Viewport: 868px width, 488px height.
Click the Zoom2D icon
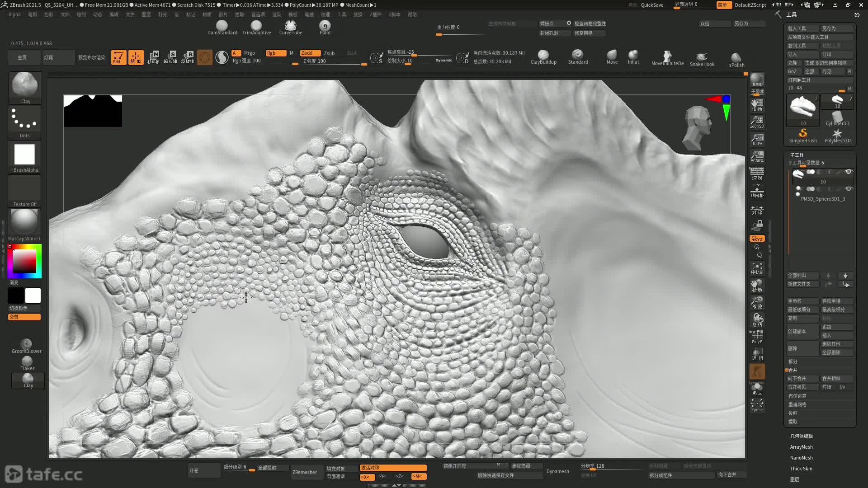pos(757,122)
